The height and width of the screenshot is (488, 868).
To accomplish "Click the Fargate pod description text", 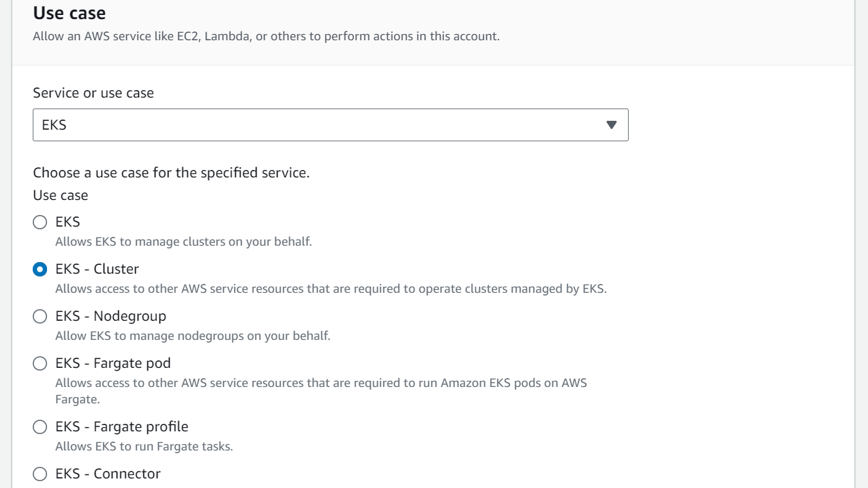I will [x=321, y=391].
